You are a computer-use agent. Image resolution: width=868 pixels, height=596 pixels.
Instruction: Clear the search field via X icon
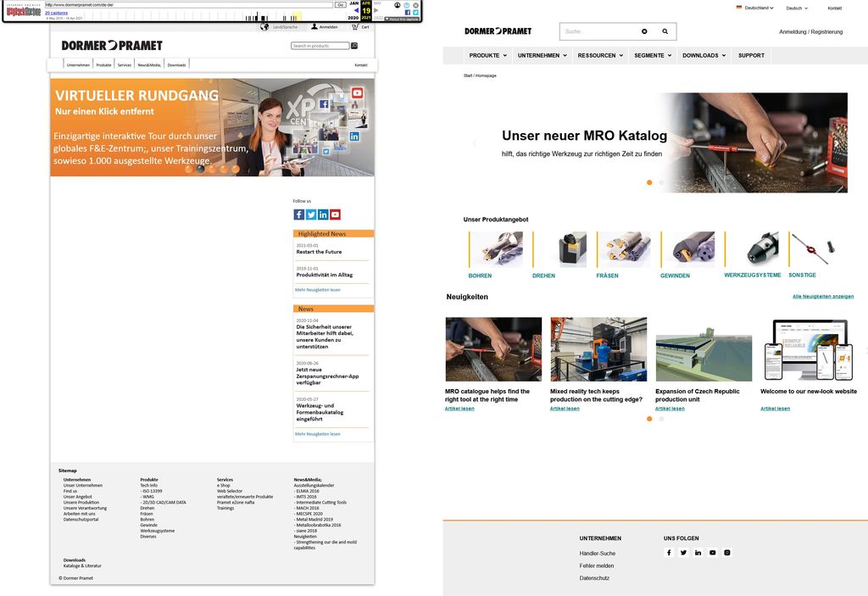point(644,31)
